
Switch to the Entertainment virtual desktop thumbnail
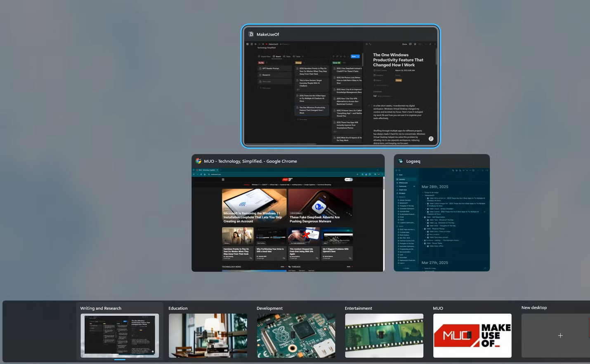pyautogui.click(x=384, y=336)
